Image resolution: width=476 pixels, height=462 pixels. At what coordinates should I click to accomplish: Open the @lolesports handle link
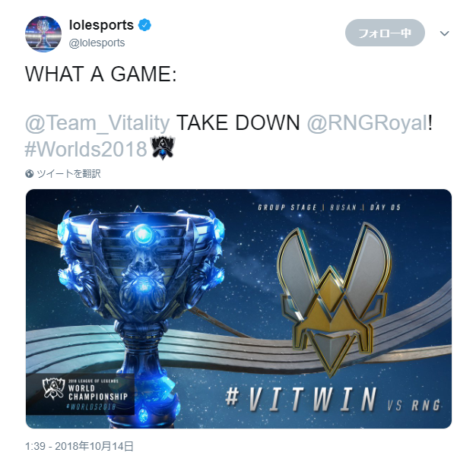[97, 43]
